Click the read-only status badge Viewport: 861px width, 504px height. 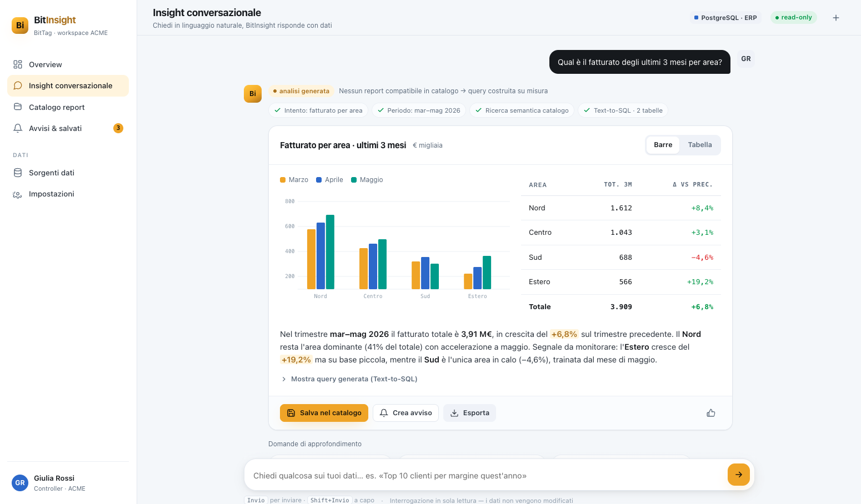[x=793, y=17]
